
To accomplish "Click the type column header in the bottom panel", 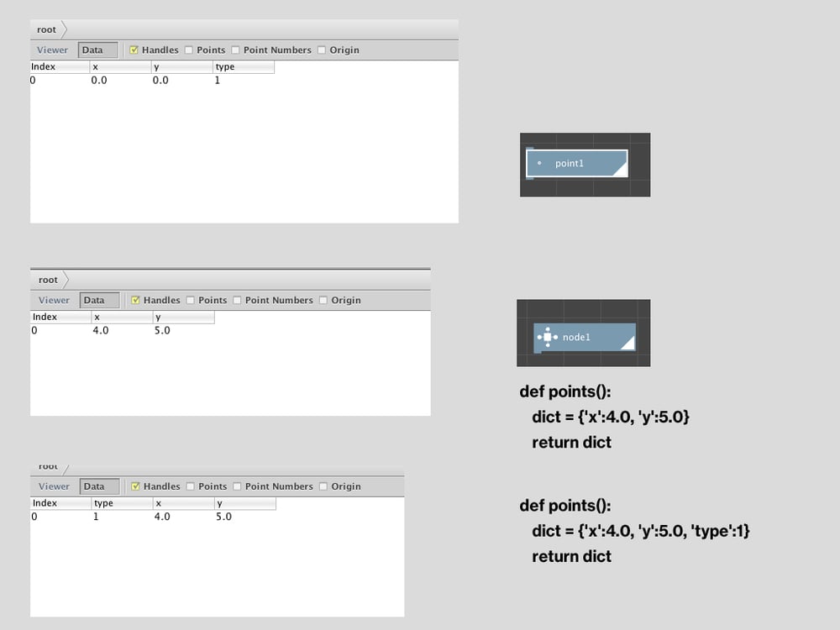I will (x=122, y=503).
